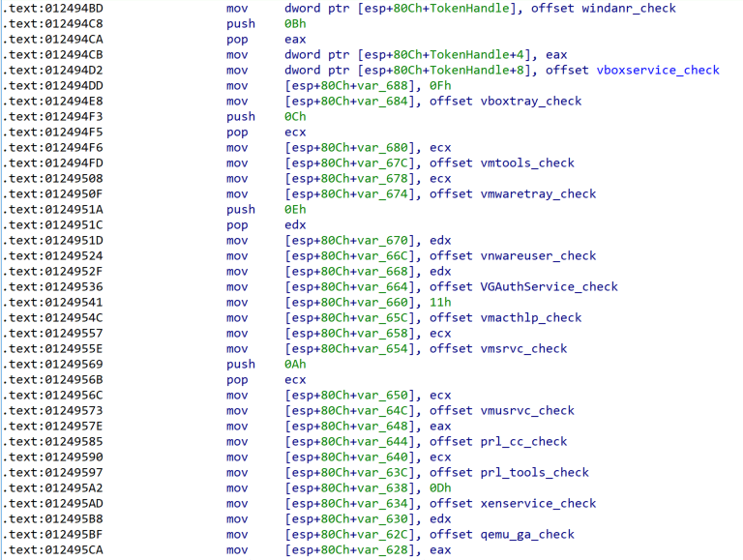Viewport: 743px width, 560px height.
Task: Select the [esp+80Ch+var_63C] operand
Action: 349,472
